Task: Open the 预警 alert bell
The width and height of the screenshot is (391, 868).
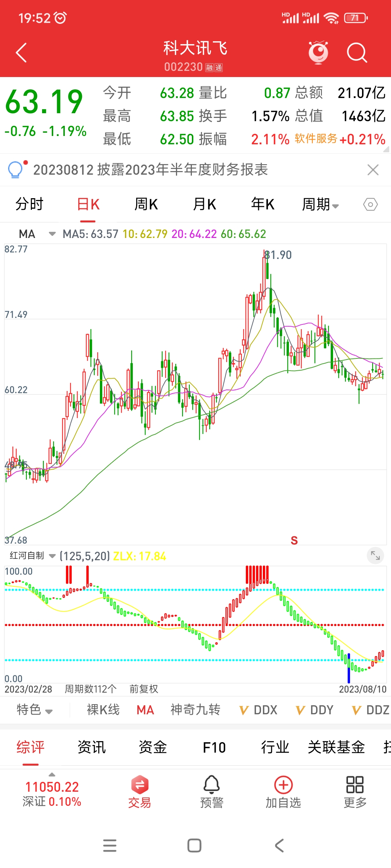Action: pos(212,792)
